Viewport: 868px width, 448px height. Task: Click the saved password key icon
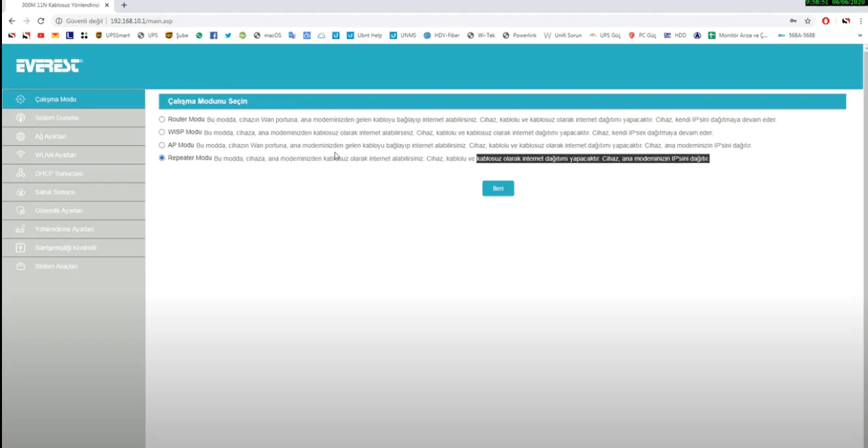794,21
